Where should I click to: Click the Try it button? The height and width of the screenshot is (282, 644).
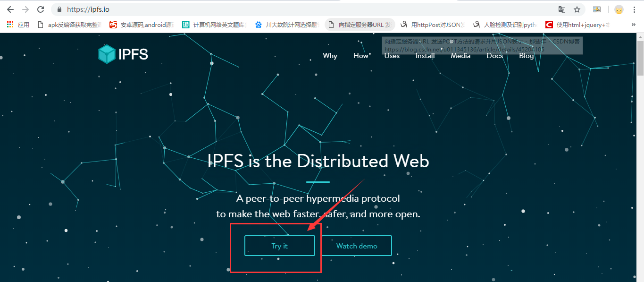[279, 246]
